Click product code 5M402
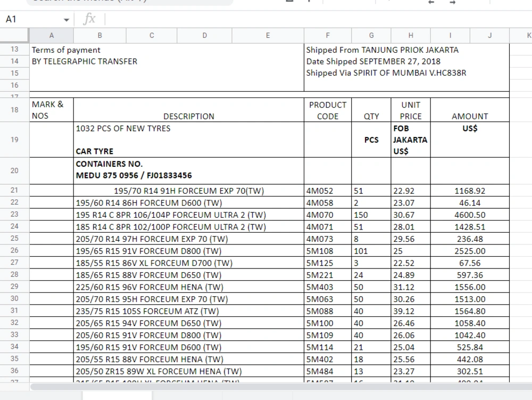Image resolution: width=532 pixels, height=400 pixels. pyautogui.click(x=328, y=359)
